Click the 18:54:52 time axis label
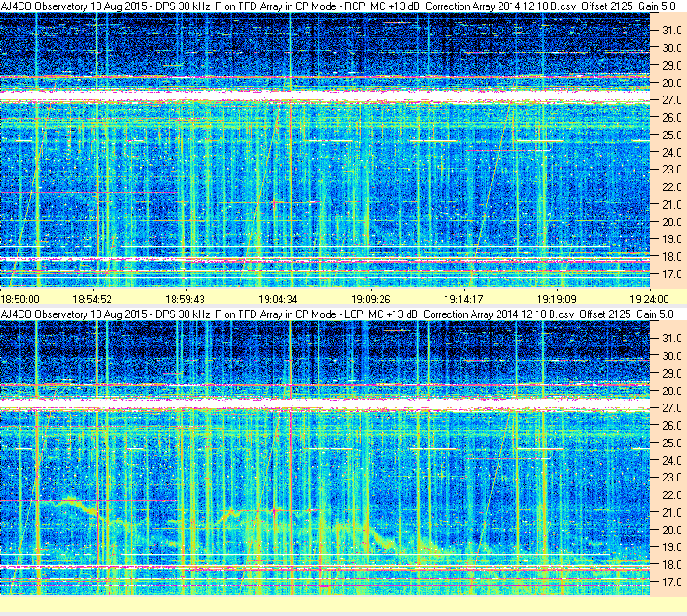Image resolution: width=687 pixels, height=616 pixels. (92, 300)
